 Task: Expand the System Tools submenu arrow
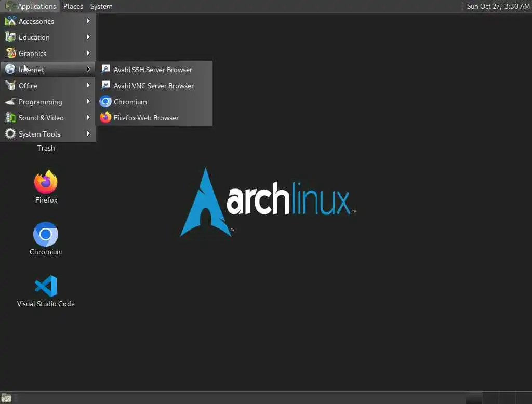click(x=88, y=133)
